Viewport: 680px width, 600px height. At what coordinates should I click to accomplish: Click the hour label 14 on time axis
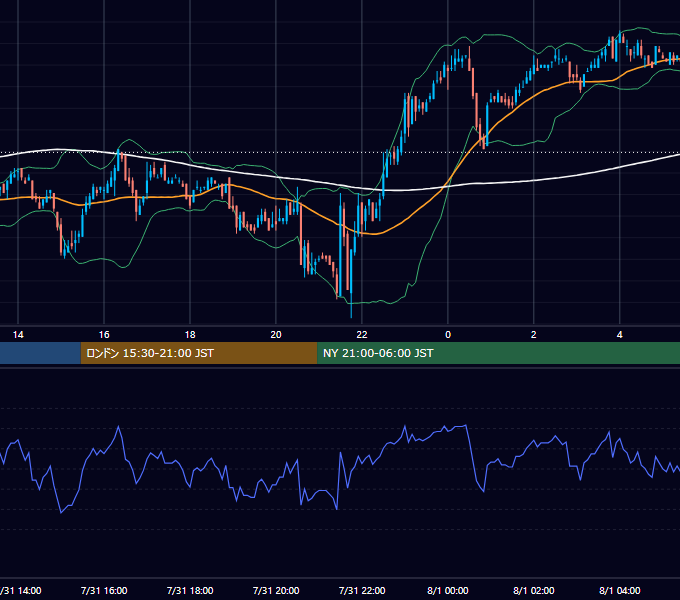click(18, 335)
